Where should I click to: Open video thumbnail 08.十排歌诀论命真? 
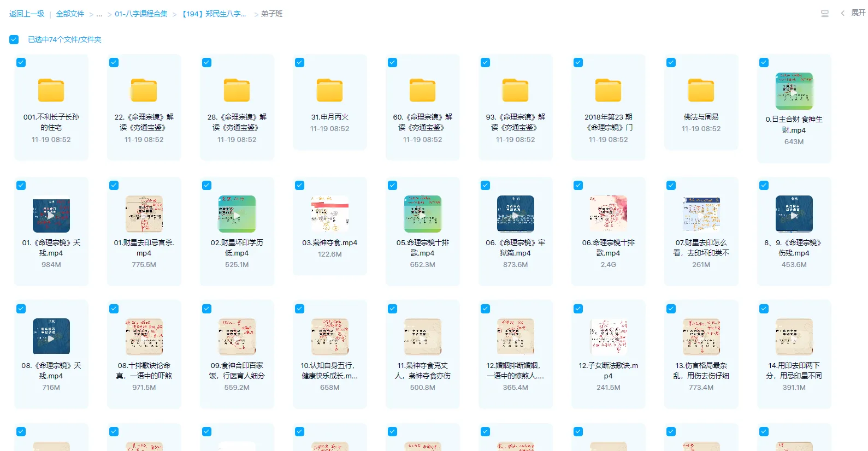(x=144, y=337)
